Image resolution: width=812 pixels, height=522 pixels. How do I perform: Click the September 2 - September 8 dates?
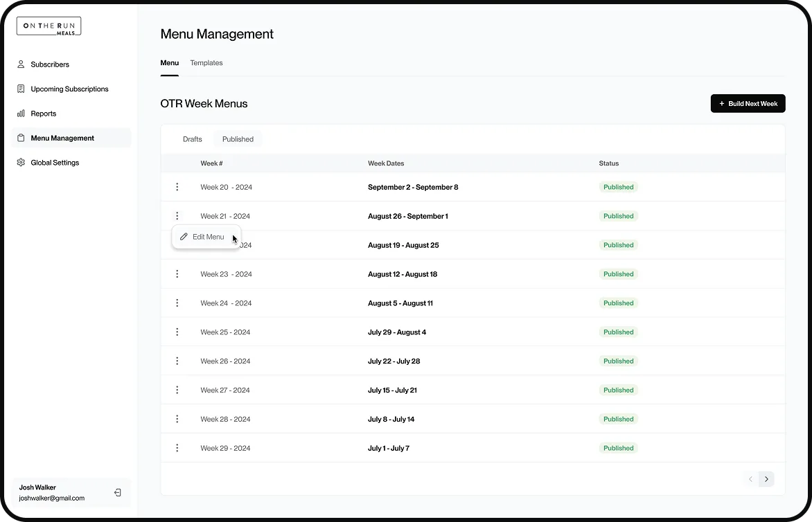click(x=413, y=188)
